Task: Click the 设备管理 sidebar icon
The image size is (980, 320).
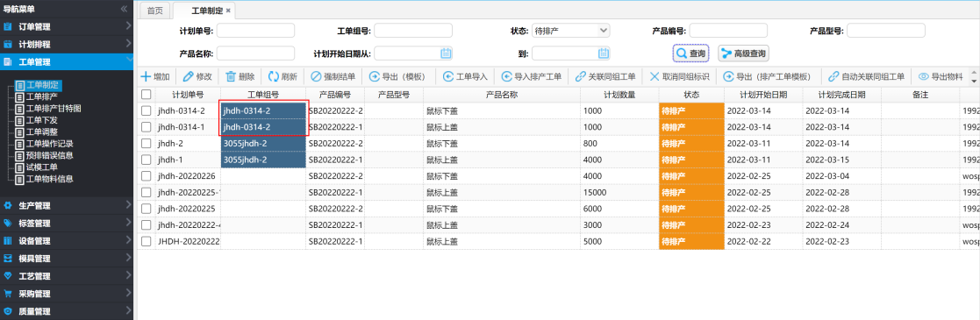Action: coord(8,240)
